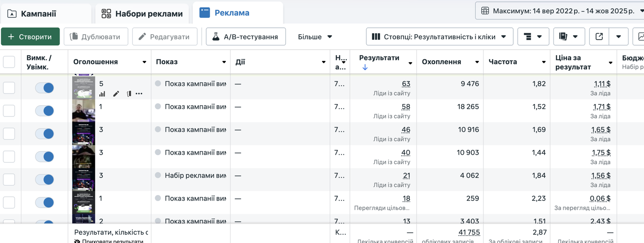Toggle the switch for the 58-results ad
The image size is (644, 243).
click(x=44, y=111)
